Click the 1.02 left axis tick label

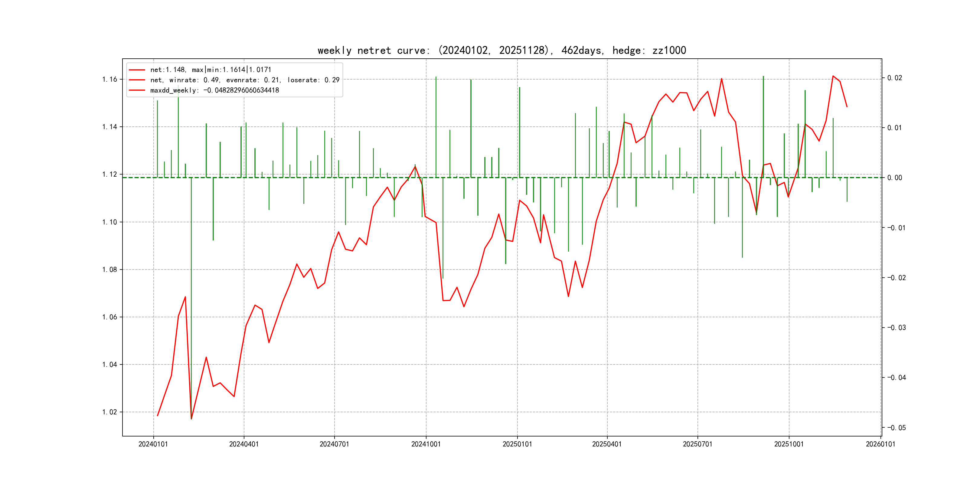pos(109,412)
